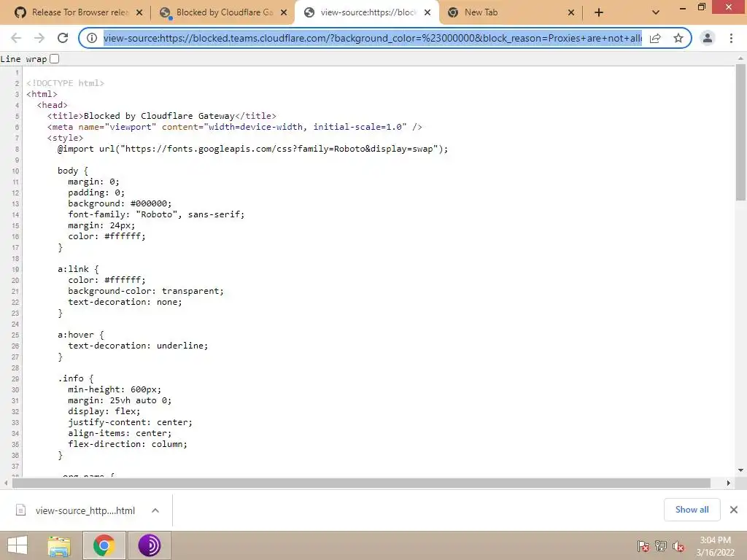Screen dimensions: 747x560
Task: Click the scroll left arrow
Action: tap(6, 483)
